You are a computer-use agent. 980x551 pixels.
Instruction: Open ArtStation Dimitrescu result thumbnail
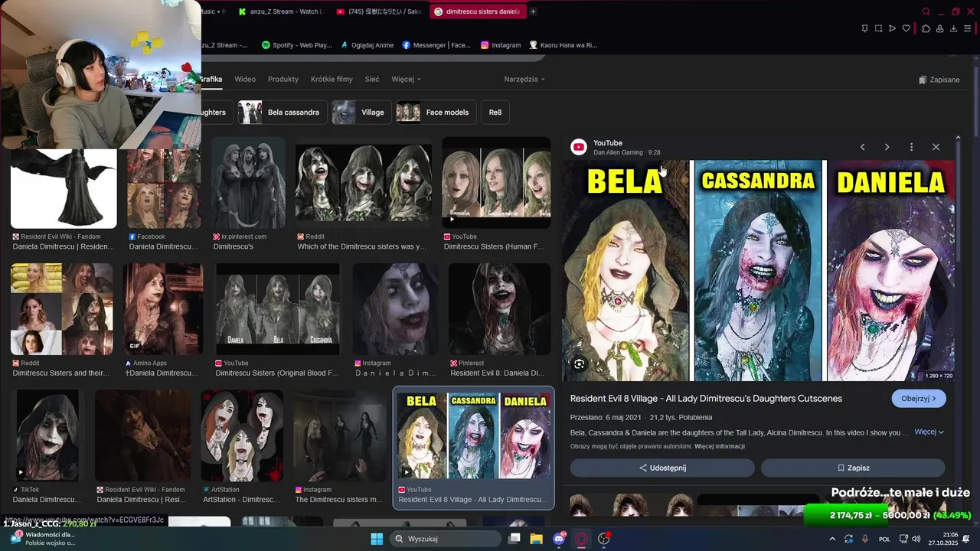[x=242, y=436]
